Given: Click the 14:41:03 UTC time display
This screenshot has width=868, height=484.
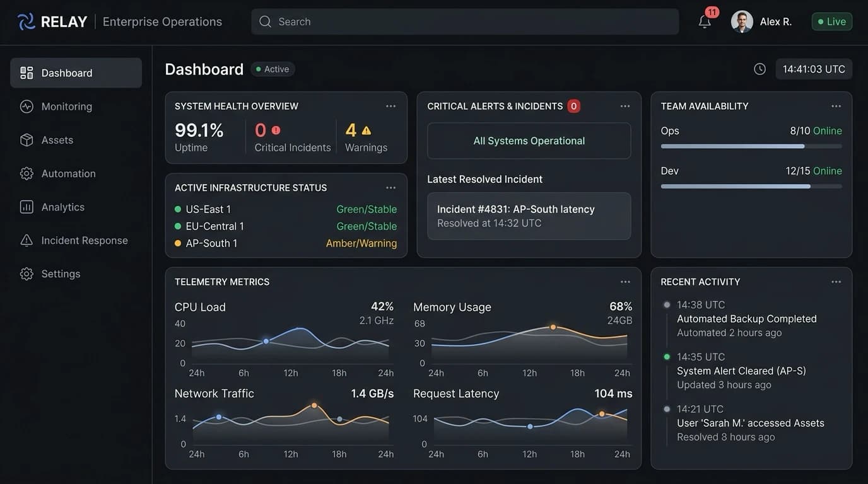Looking at the screenshot, I should [x=814, y=69].
